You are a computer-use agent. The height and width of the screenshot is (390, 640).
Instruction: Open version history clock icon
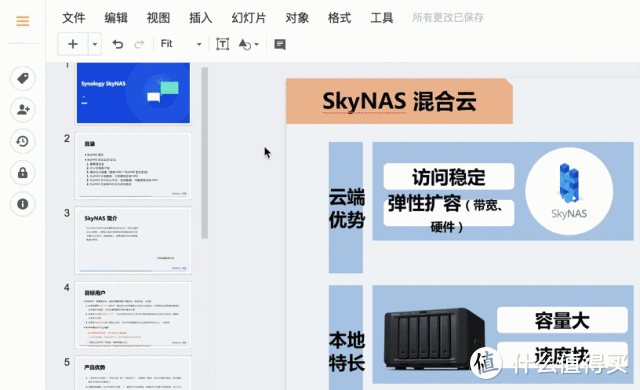(x=22, y=141)
